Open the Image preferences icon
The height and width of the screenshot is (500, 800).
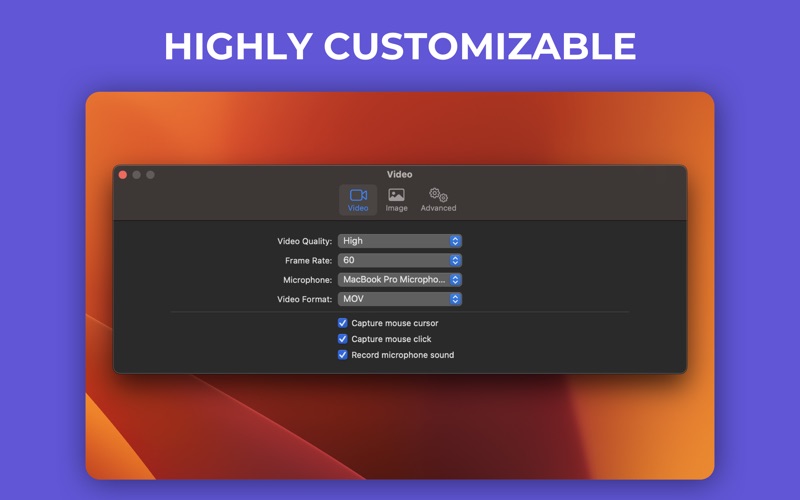[x=396, y=195]
